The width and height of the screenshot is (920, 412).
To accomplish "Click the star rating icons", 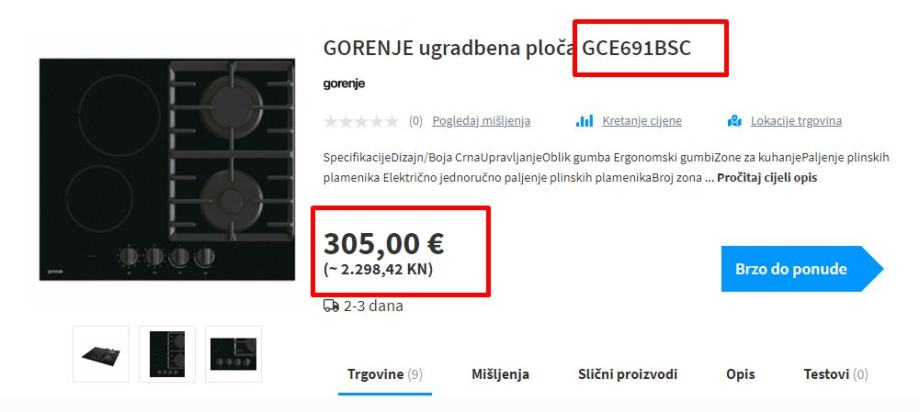I will point(361,121).
